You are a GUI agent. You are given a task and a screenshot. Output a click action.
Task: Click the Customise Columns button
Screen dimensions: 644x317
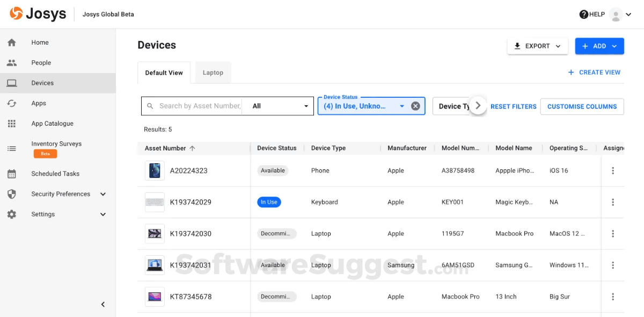[582, 106]
